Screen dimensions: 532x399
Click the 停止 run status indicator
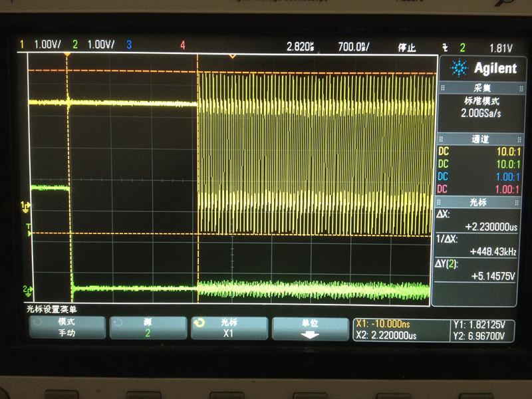(407, 47)
